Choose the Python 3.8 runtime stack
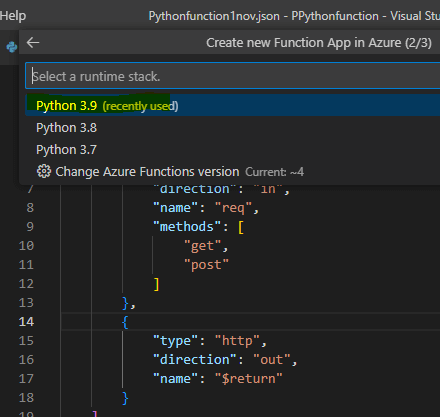 tap(233, 128)
